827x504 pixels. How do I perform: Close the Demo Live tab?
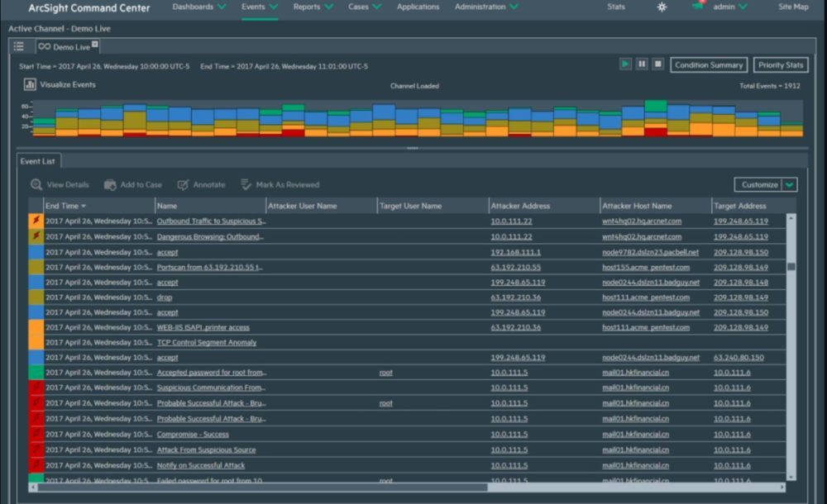pos(94,45)
